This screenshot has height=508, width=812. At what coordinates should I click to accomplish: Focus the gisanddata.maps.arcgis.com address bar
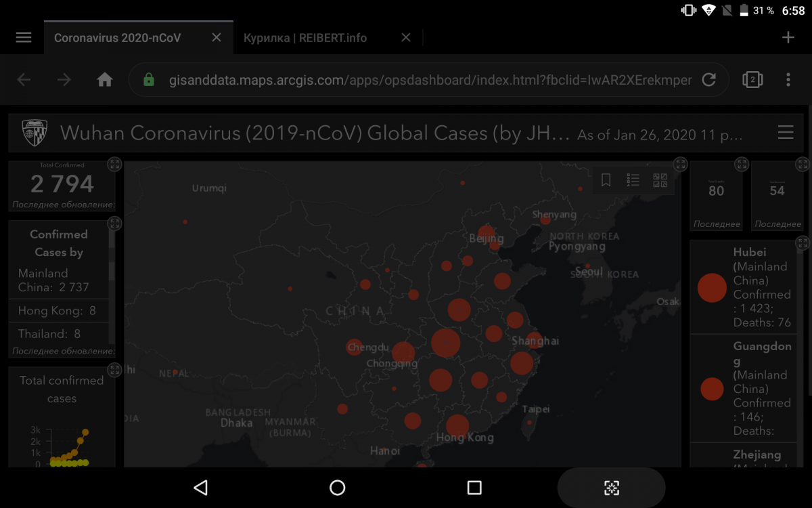428,80
